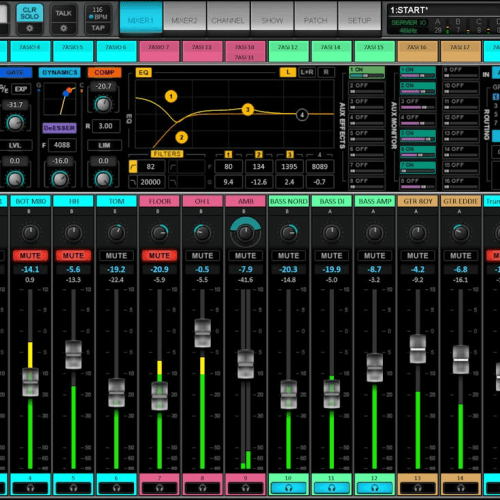The height and width of the screenshot is (500, 500).
Task: Select the MIXER1 tab
Action: point(141,17)
